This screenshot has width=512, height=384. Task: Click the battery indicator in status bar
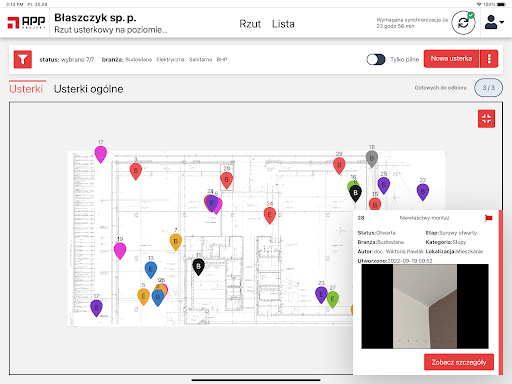coord(501,4)
